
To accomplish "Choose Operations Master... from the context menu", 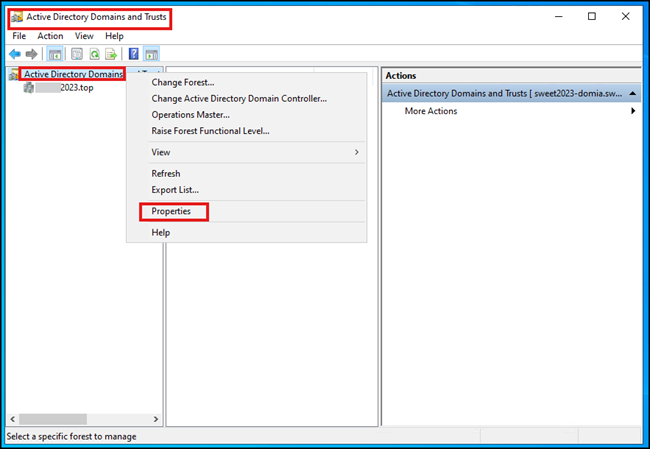I will point(246,115).
